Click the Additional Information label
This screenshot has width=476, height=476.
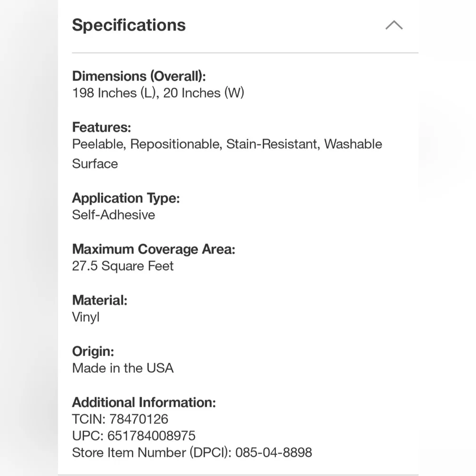(144, 403)
